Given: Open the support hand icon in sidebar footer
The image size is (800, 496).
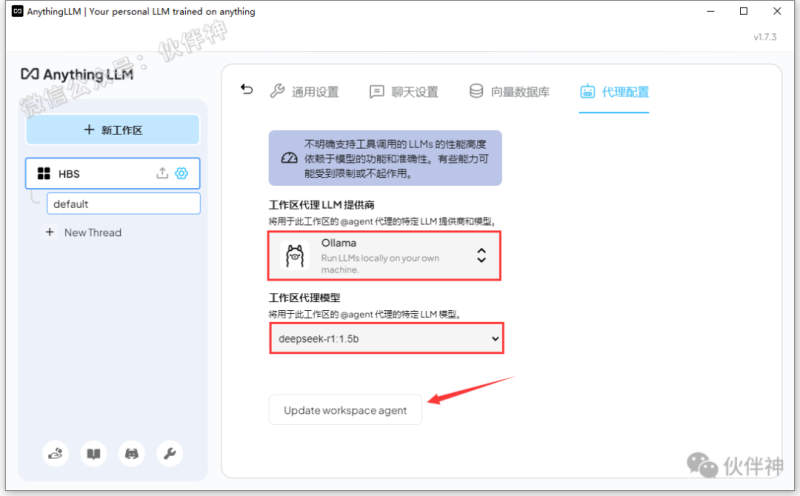Looking at the screenshot, I should tap(56, 453).
